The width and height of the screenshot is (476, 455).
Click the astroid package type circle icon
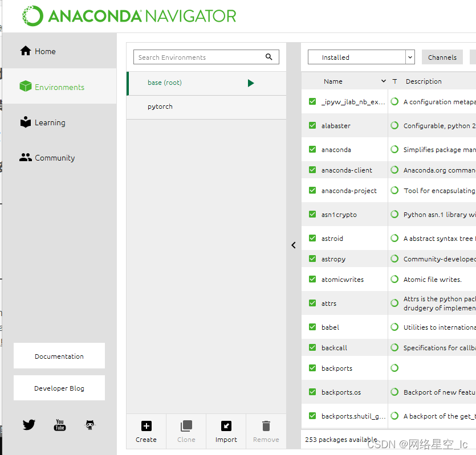coord(394,238)
